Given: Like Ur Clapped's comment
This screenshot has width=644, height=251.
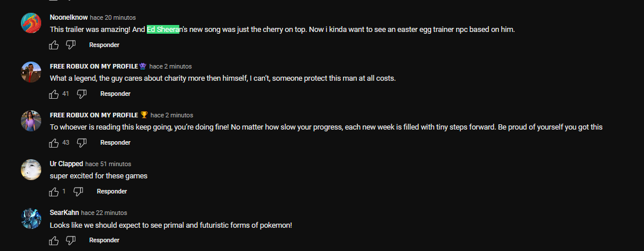Looking at the screenshot, I should [54, 192].
